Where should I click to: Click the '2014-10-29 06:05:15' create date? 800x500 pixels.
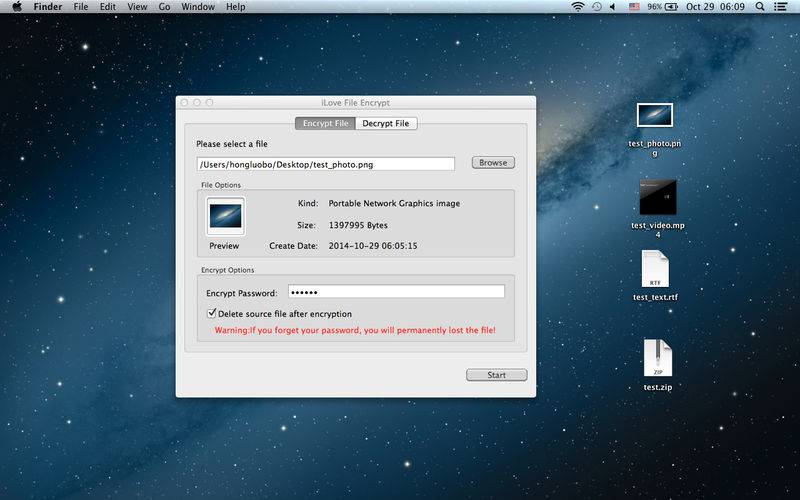click(x=373, y=245)
